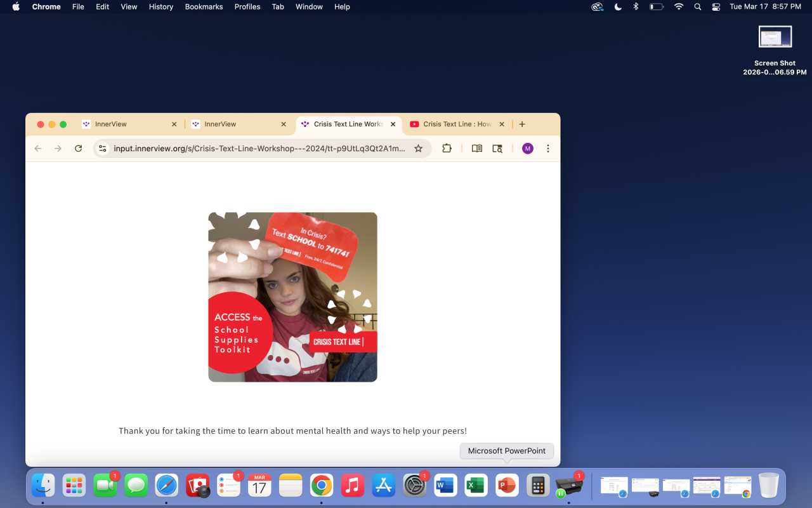Open the Calendar app in the Dock

[x=260, y=486]
